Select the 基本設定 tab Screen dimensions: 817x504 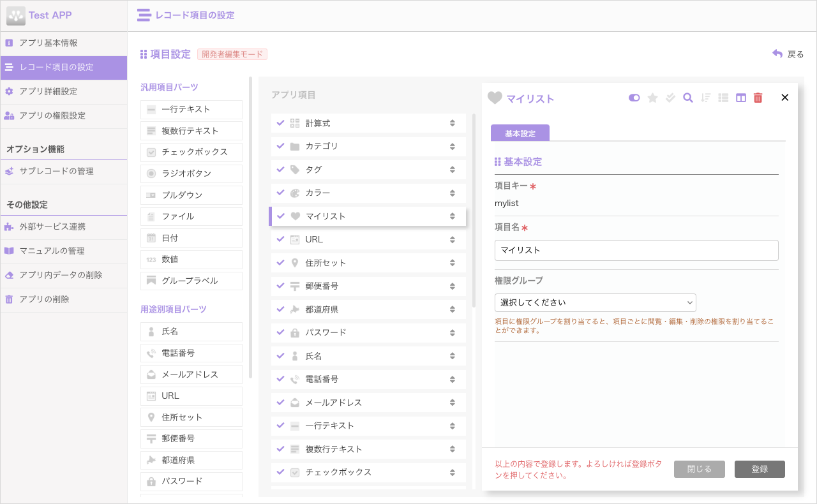520,133
